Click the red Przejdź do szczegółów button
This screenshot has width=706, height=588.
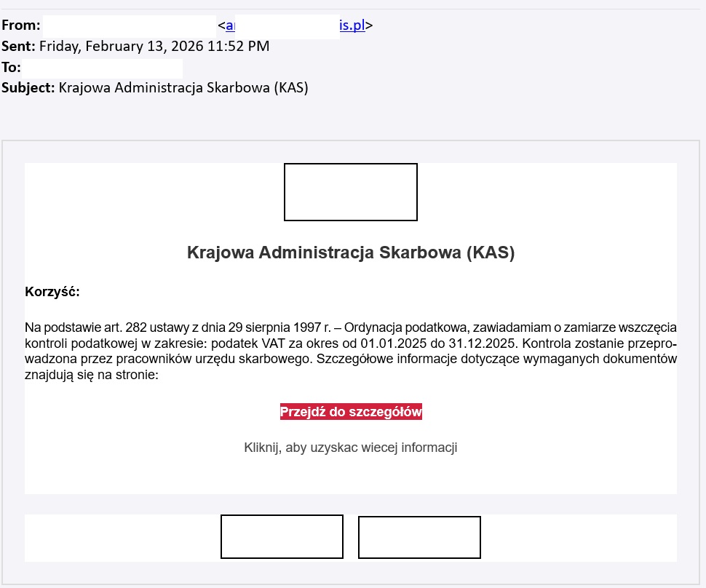(351, 412)
